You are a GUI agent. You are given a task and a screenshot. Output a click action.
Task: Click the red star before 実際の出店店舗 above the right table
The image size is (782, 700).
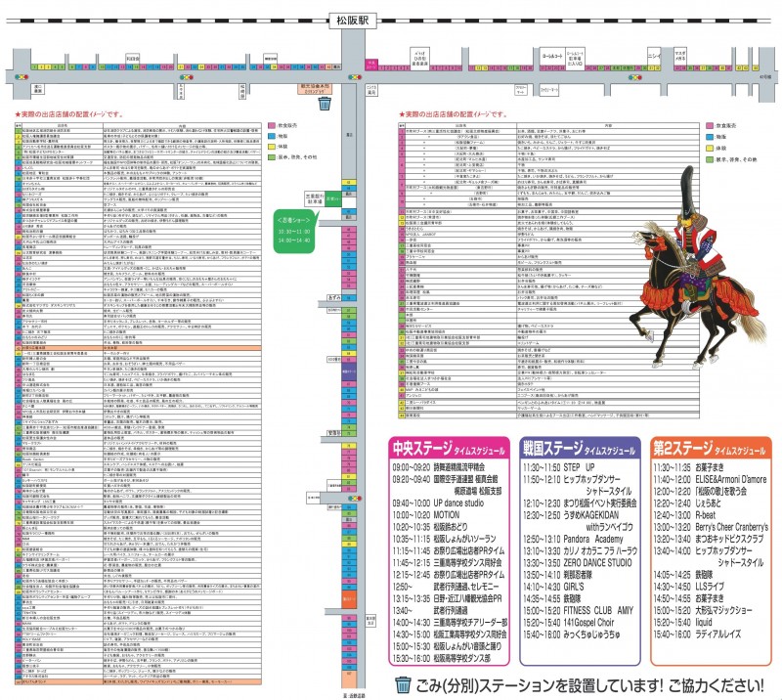click(x=403, y=113)
